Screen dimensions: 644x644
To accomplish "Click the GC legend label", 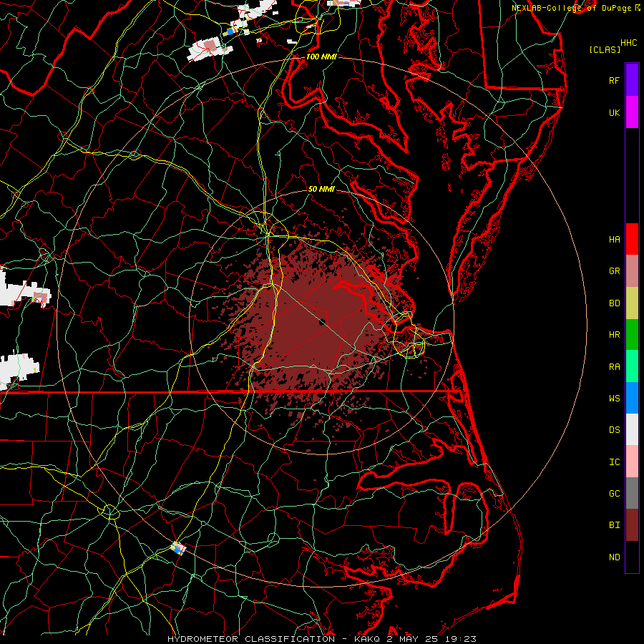I will pos(614,494).
